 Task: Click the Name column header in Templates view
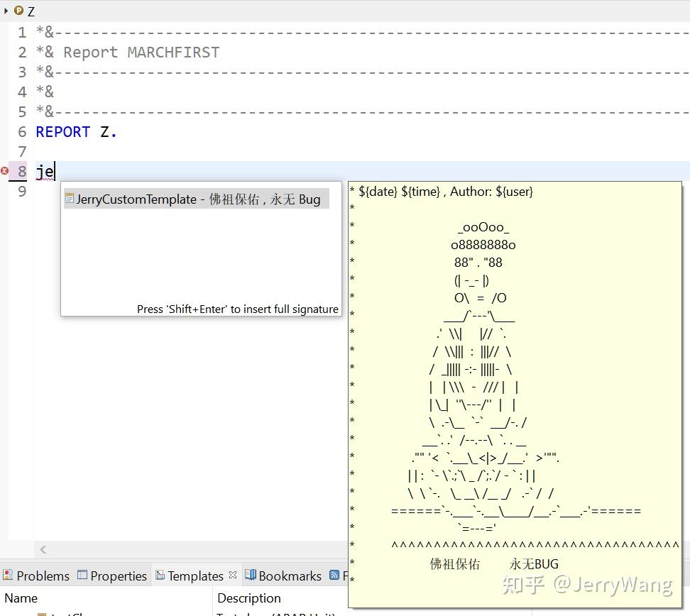[x=21, y=598]
